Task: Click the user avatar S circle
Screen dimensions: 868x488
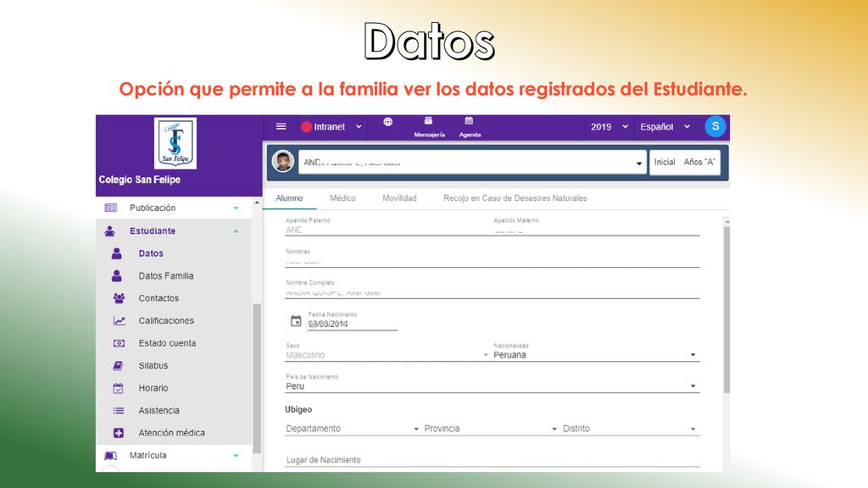Action: (715, 126)
